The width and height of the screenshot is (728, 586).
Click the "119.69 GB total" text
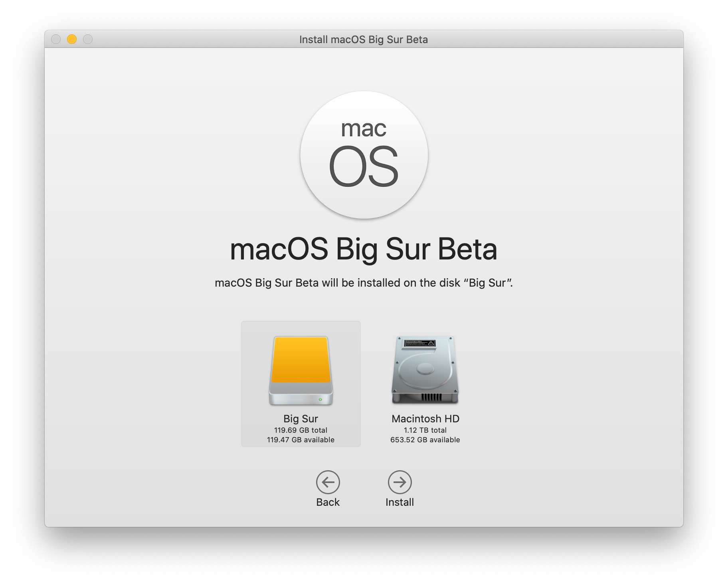(301, 430)
